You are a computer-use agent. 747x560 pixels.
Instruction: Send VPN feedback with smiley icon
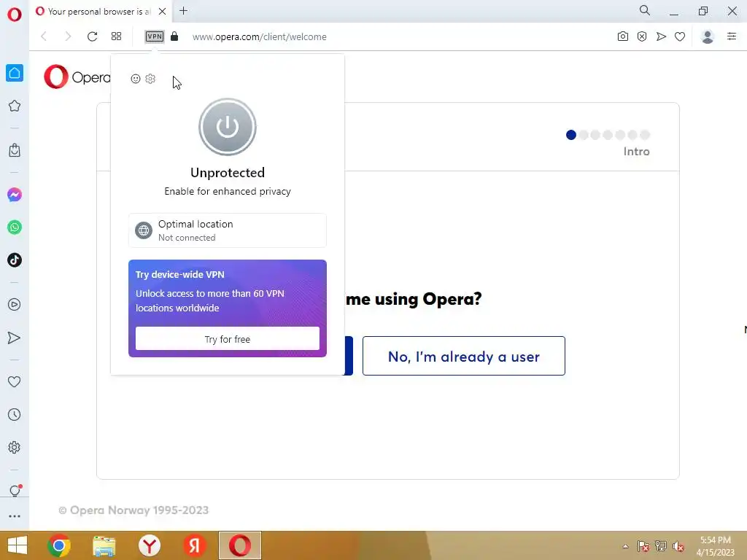(x=135, y=79)
